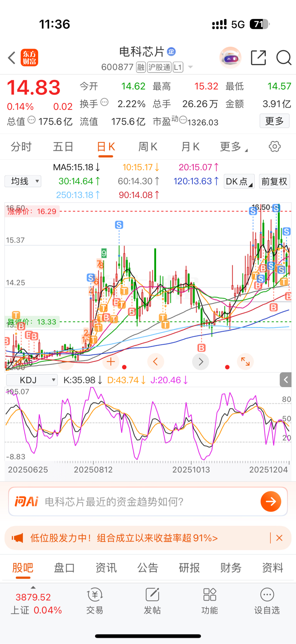Viewport: 296px width, 644px height.
Task: Open the AI assistant robot avatar
Action: click(230, 58)
